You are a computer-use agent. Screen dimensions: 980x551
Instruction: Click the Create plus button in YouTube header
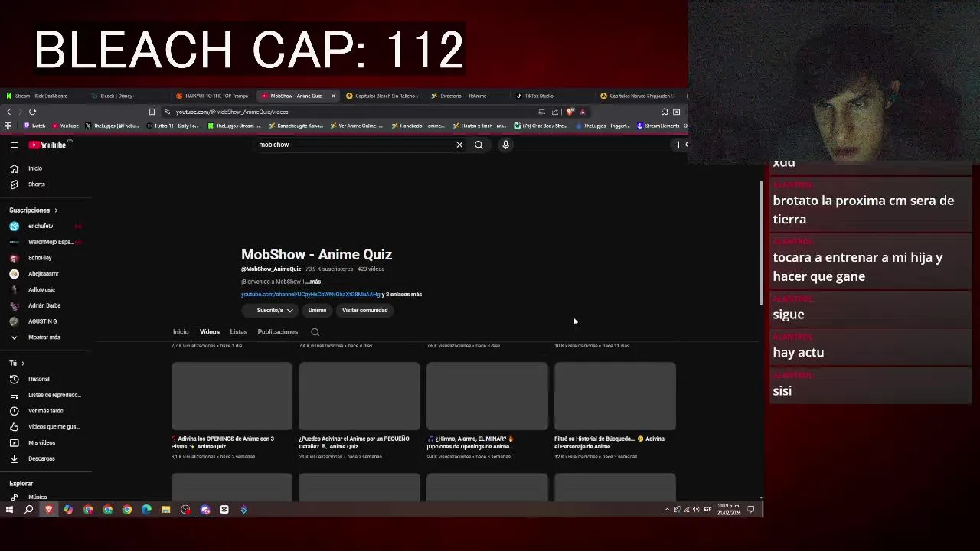[678, 145]
